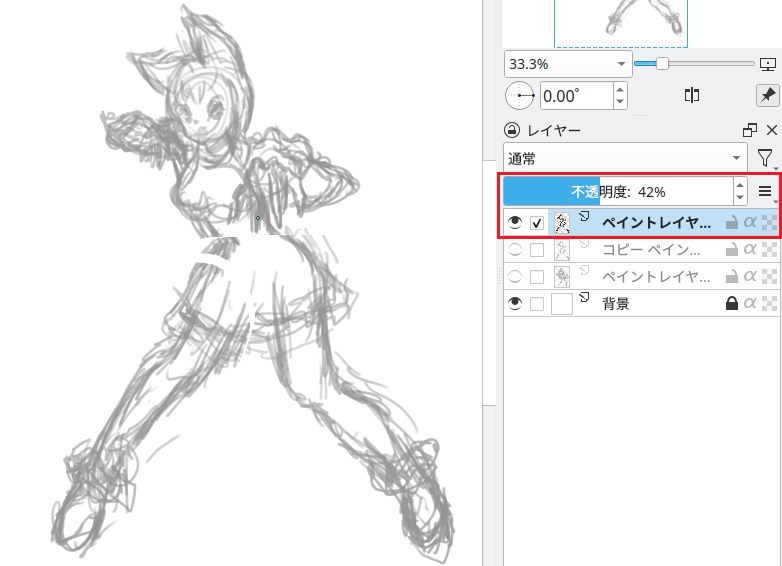782x566 pixels.
Task: Uncheck the selected ペイントレイヤー checkbox
Action: [x=538, y=222]
